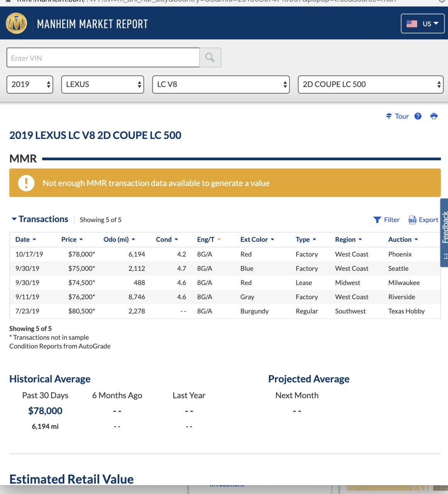Click the Enter VIN input field
The height and width of the screenshot is (494, 448).
coord(103,58)
